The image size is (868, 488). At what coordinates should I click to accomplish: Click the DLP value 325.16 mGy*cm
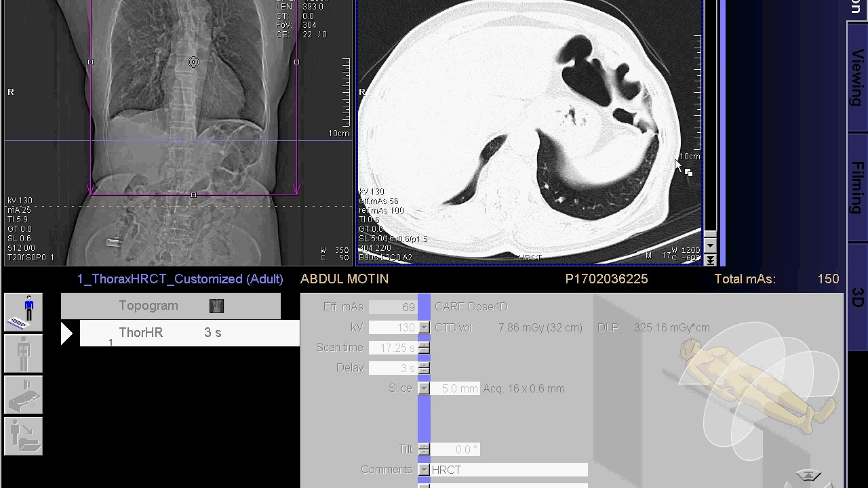pos(671,328)
